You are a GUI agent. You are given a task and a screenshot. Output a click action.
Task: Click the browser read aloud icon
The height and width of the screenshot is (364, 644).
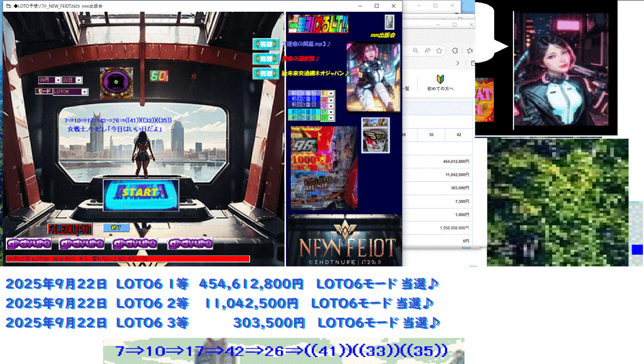click(x=427, y=50)
